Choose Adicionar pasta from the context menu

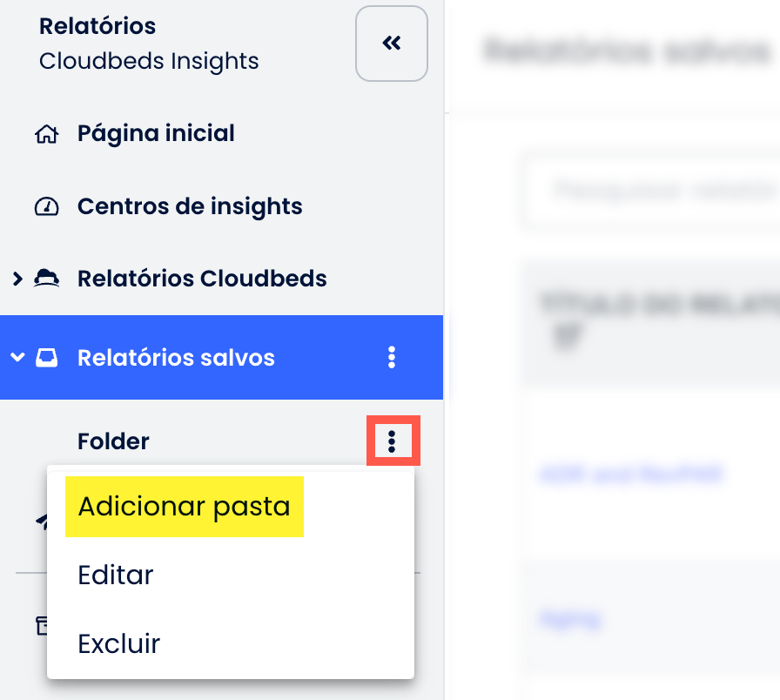(184, 507)
